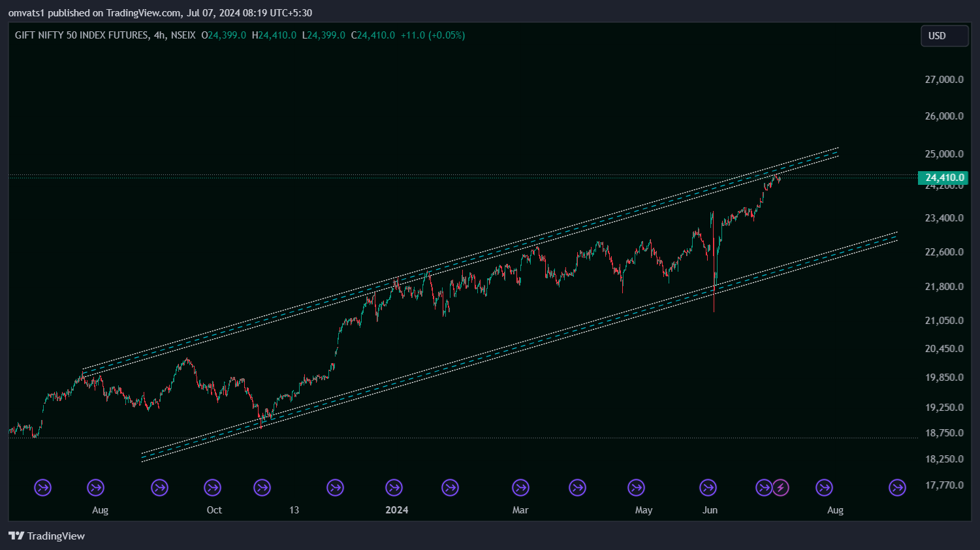Click the 25,000.0 price axis label
The width and height of the screenshot is (980, 550).
[x=944, y=154]
